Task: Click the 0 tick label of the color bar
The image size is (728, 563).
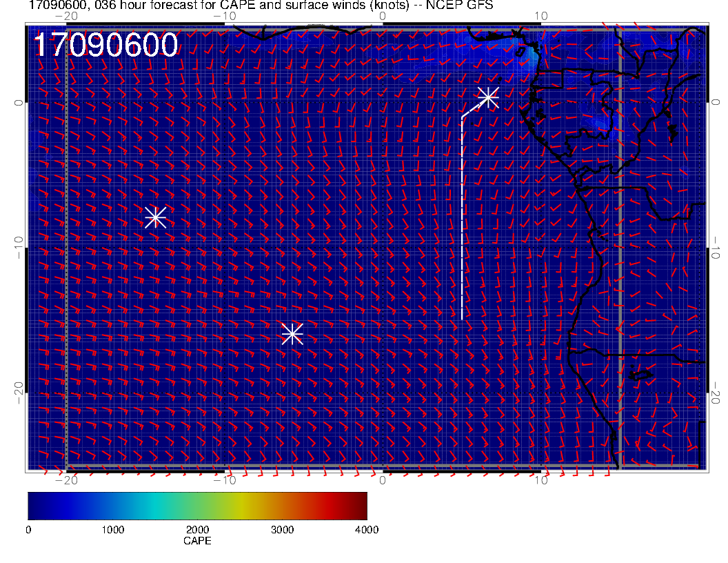Action: (x=28, y=530)
